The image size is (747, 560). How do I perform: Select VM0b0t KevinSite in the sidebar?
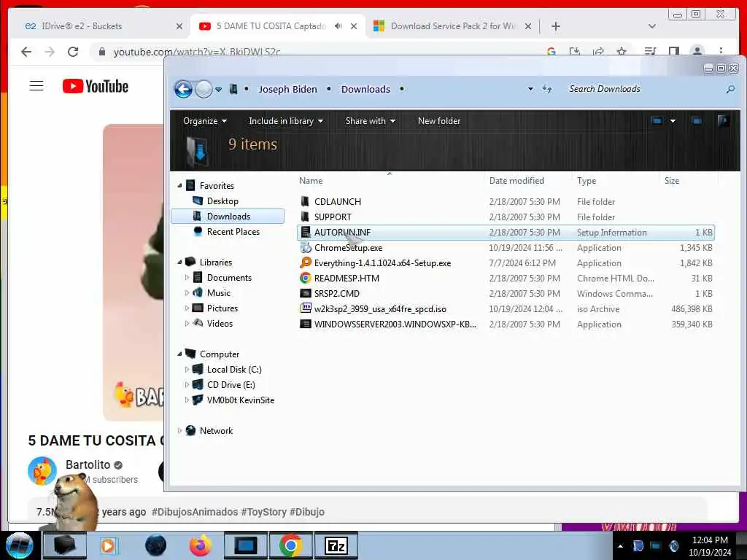tap(240, 400)
